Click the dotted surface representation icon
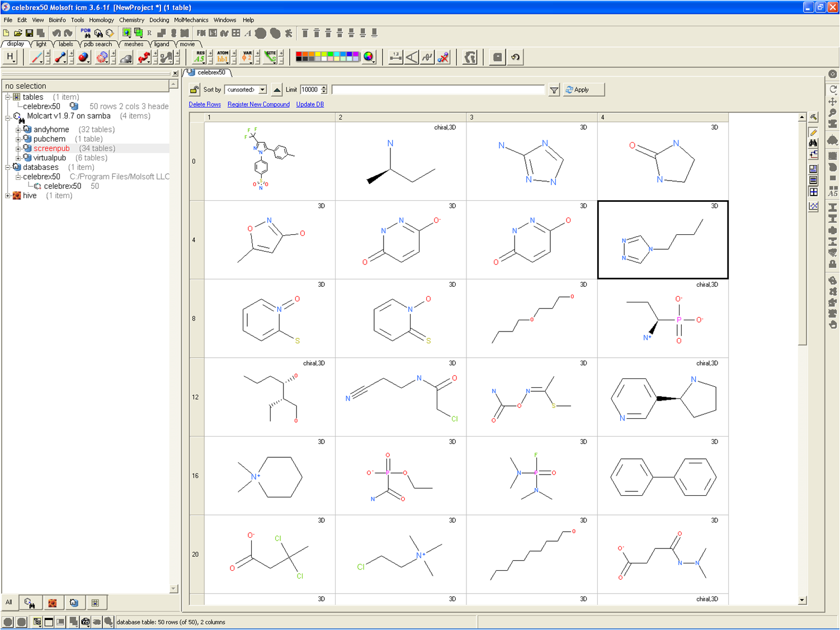 (102, 57)
